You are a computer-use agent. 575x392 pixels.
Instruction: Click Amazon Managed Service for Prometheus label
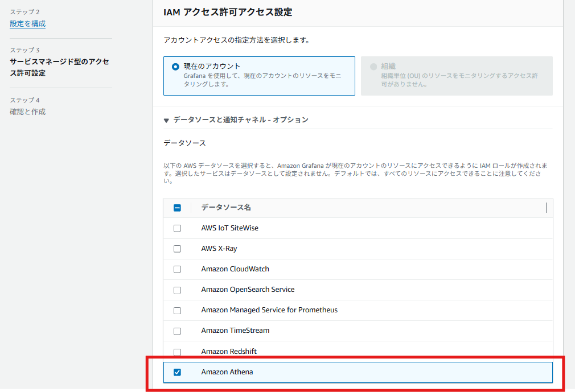click(269, 310)
